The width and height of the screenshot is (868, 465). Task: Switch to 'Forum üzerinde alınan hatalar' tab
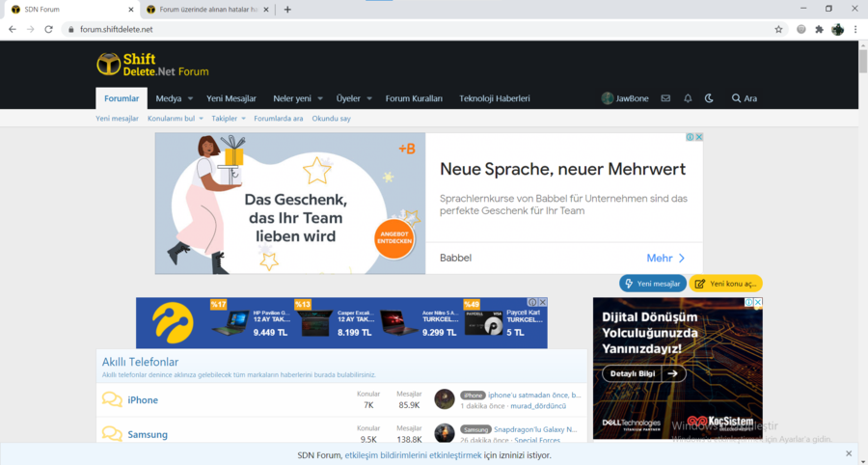point(208,10)
